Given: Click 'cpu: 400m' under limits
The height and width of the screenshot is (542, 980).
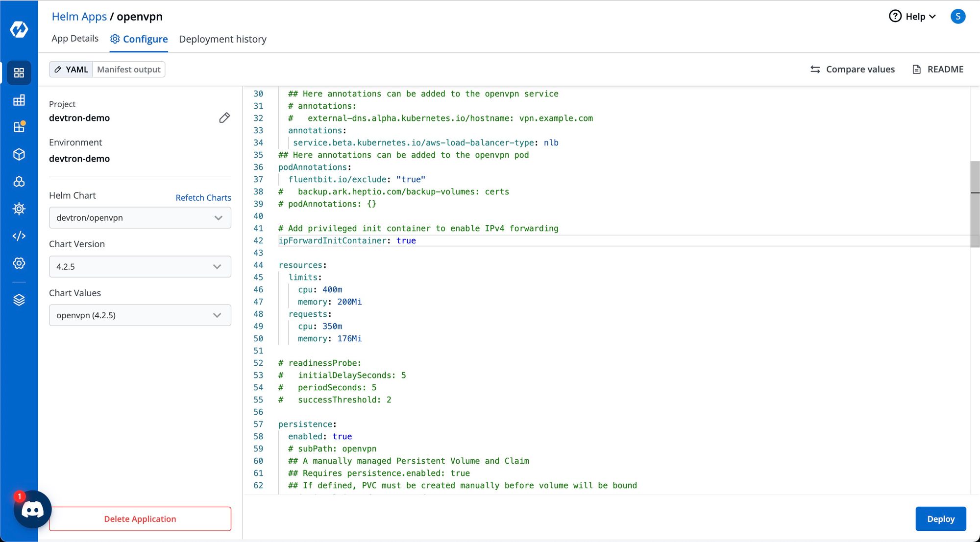Looking at the screenshot, I should coord(320,290).
